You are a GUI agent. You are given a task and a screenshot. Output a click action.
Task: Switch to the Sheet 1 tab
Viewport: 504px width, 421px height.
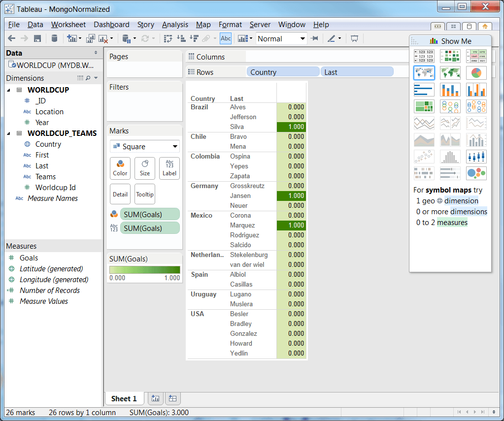click(x=124, y=398)
